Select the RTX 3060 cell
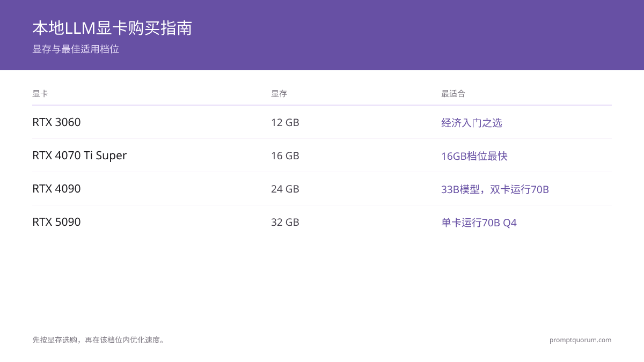 (x=56, y=122)
